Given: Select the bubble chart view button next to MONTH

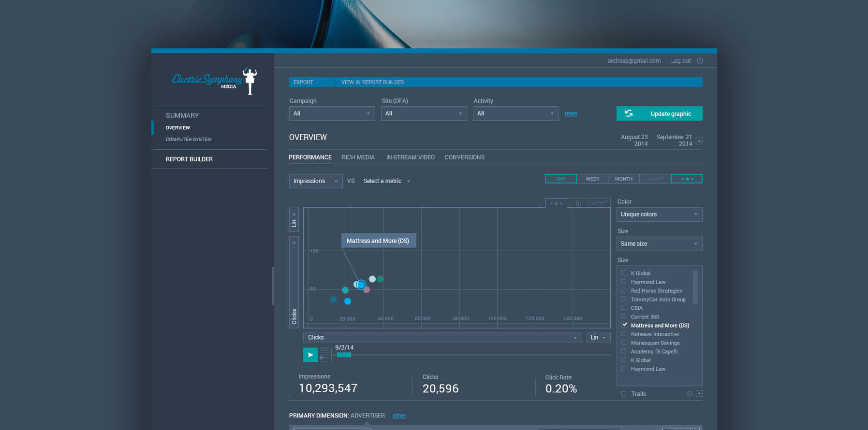Looking at the screenshot, I should [687, 179].
